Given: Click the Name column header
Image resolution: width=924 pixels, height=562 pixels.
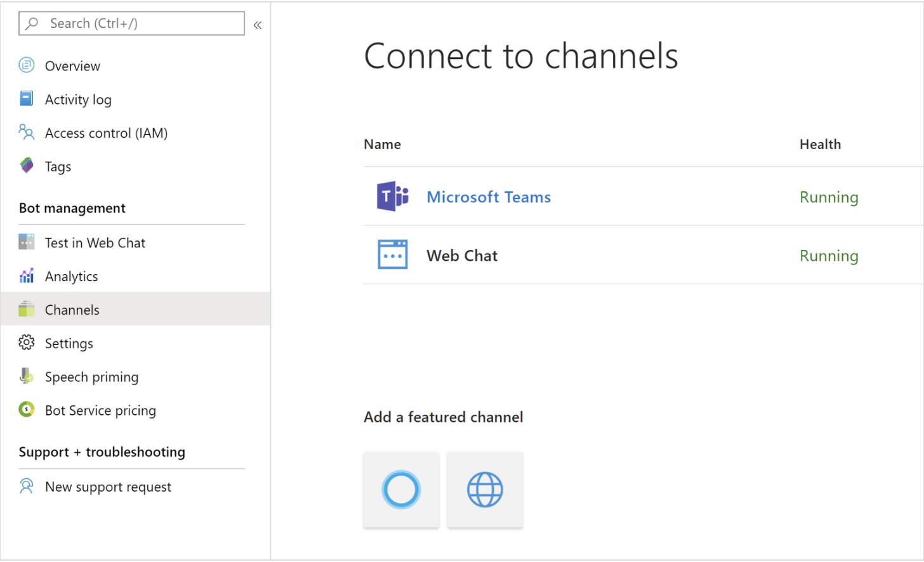Looking at the screenshot, I should [382, 145].
